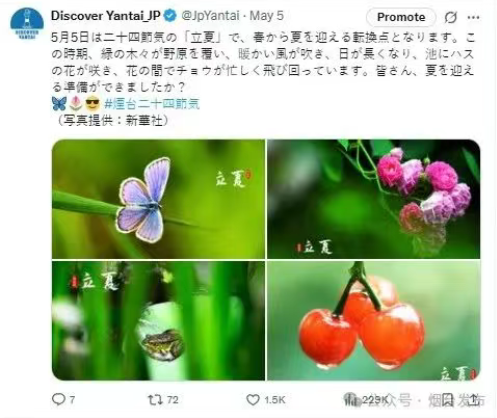Viewport: 497px width, 418px height.
Task: Click the reply comment icon
Action: [x=59, y=399]
